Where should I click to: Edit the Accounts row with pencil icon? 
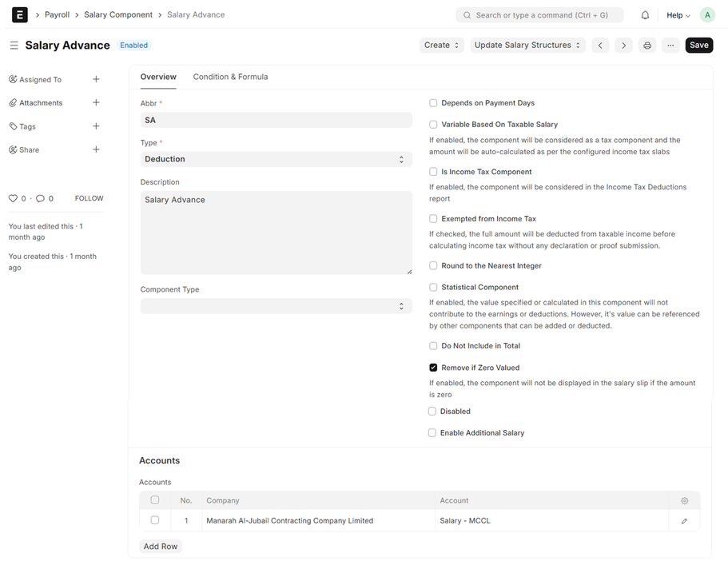684,521
